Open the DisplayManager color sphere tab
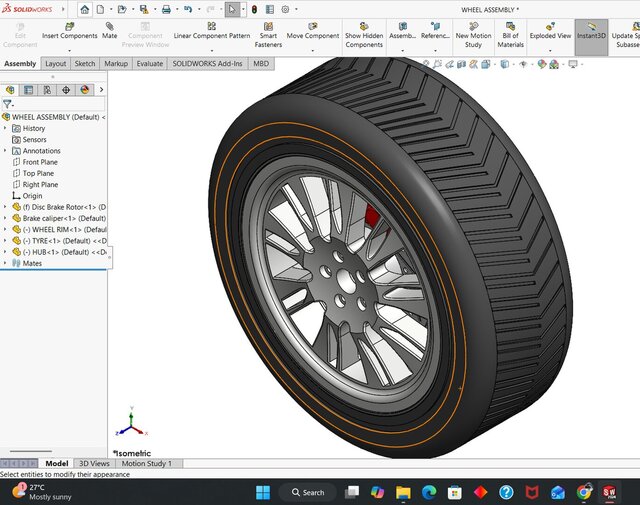This screenshot has width=640, height=505. [84, 90]
